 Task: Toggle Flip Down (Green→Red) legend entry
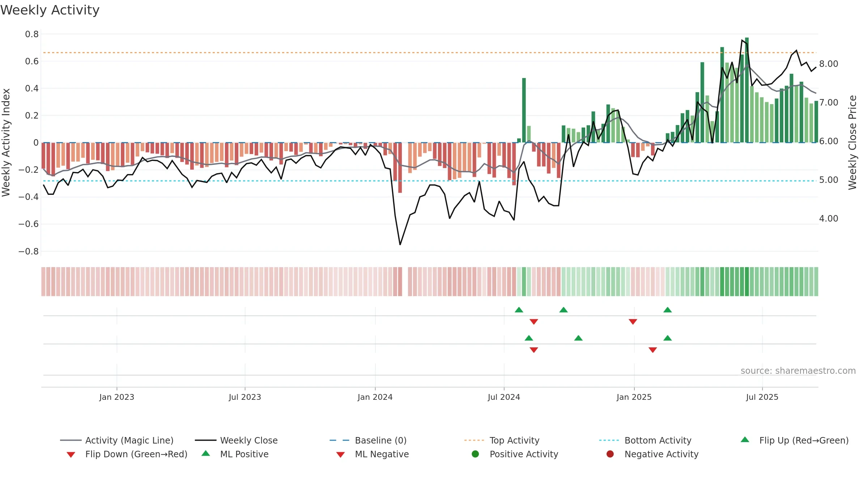coord(127,454)
